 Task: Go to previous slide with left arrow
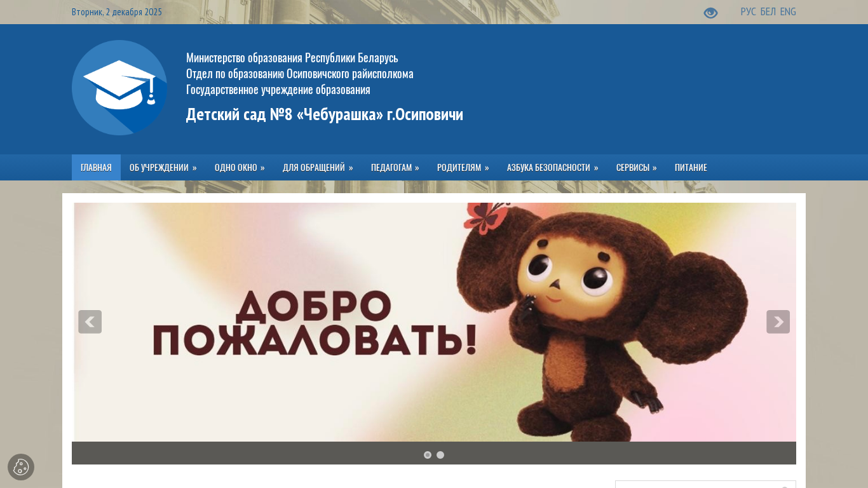coord(90,322)
